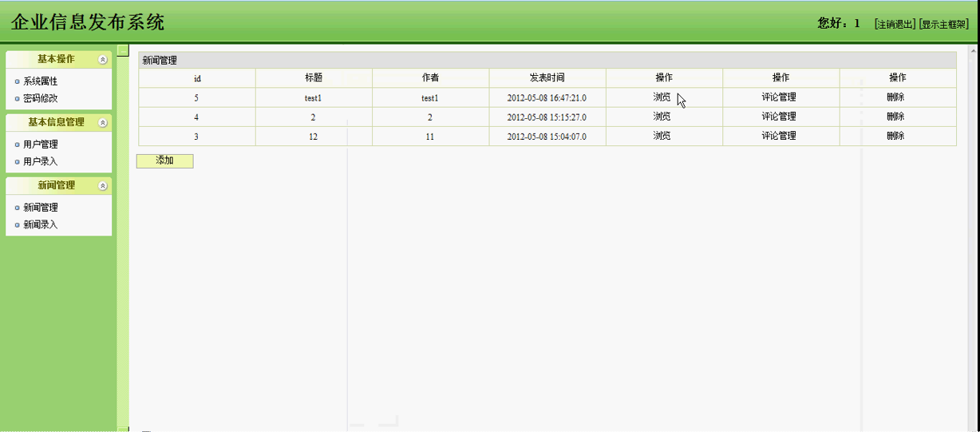
Task: Click the 新闻管理 sidebar panel header
Action: coord(58,186)
